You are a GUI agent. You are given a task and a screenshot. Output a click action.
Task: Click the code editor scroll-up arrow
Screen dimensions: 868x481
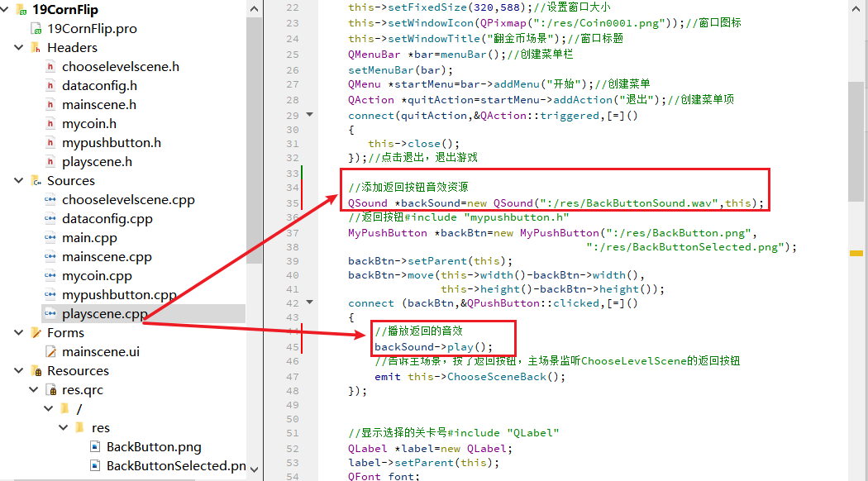click(x=856, y=8)
